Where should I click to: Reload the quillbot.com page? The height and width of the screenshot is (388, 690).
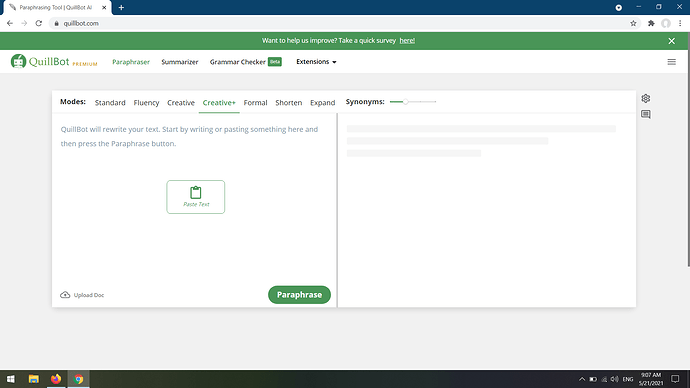click(39, 23)
